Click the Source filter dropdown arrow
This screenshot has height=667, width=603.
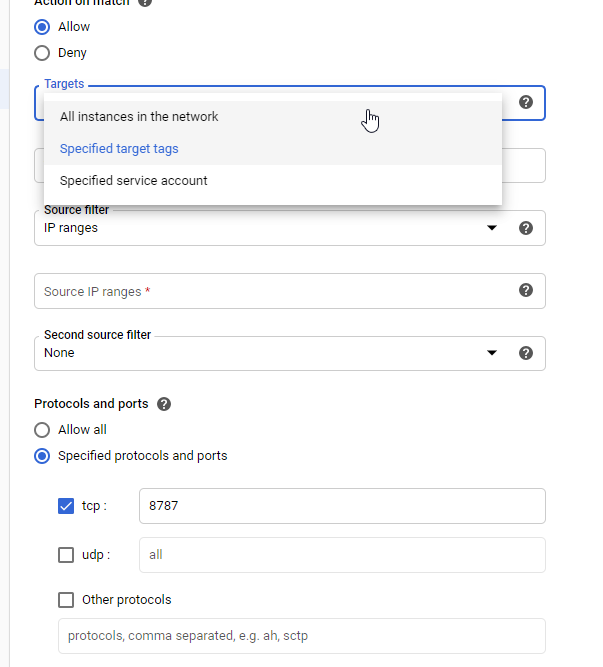(x=492, y=228)
